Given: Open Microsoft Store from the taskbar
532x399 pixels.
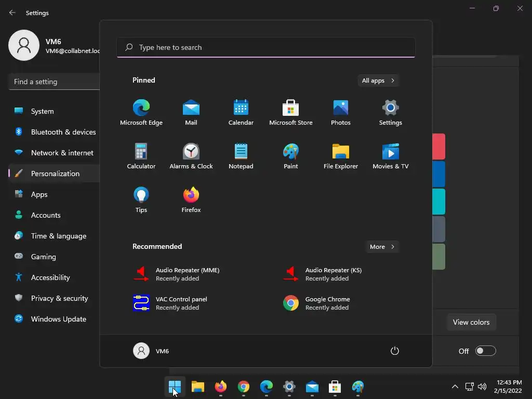Looking at the screenshot, I should tap(335, 387).
